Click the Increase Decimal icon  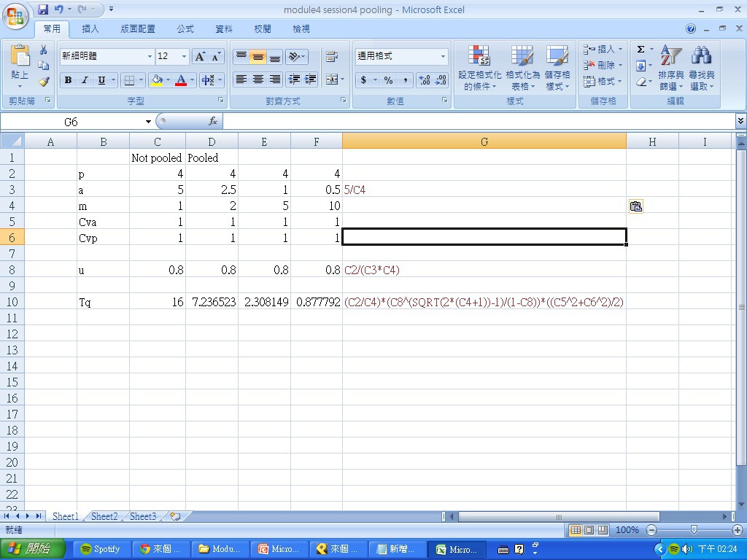[425, 80]
